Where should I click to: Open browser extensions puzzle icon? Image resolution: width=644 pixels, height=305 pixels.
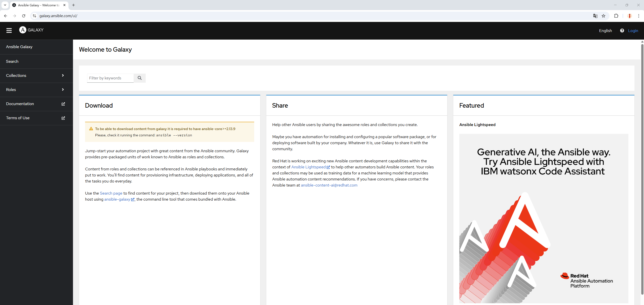616,16
